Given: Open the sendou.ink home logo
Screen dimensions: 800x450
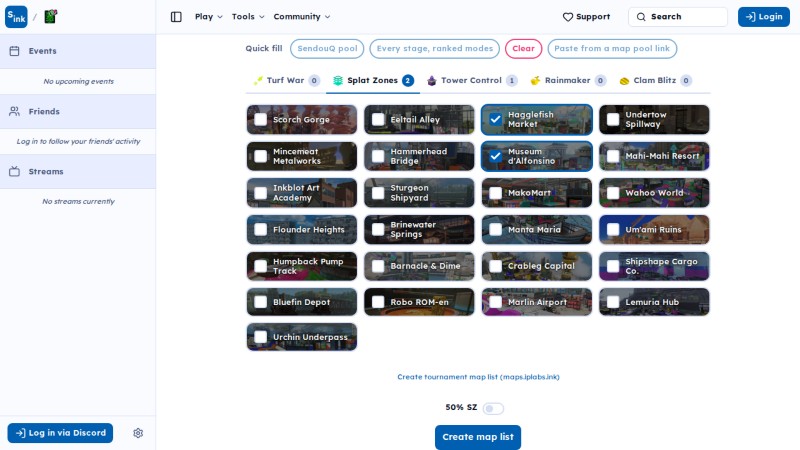Looking at the screenshot, I should point(16,17).
